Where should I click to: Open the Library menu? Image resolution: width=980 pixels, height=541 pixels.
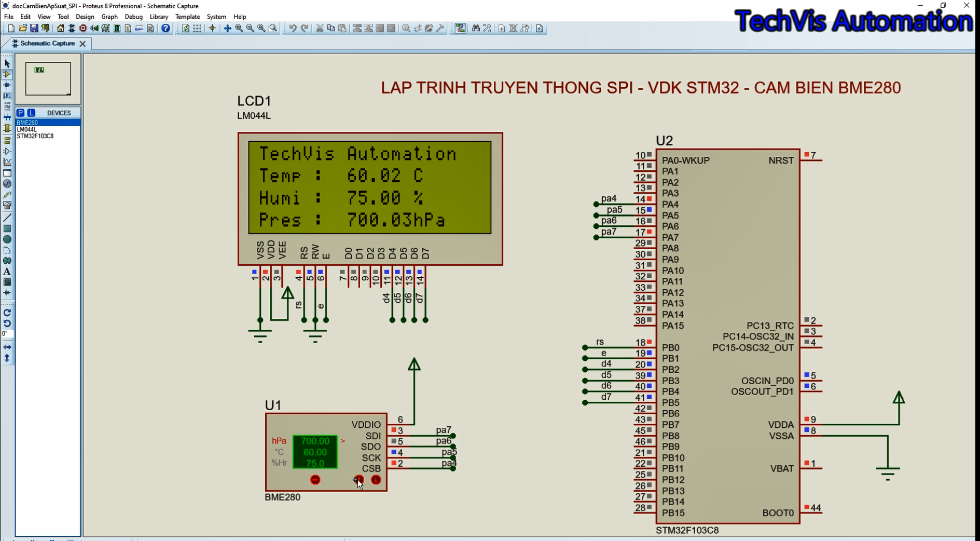coord(159,17)
